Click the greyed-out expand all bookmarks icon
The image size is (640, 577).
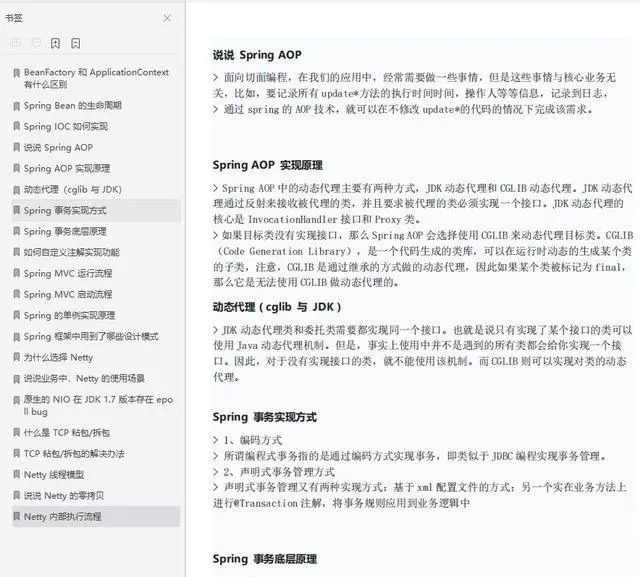(x=15, y=43)
